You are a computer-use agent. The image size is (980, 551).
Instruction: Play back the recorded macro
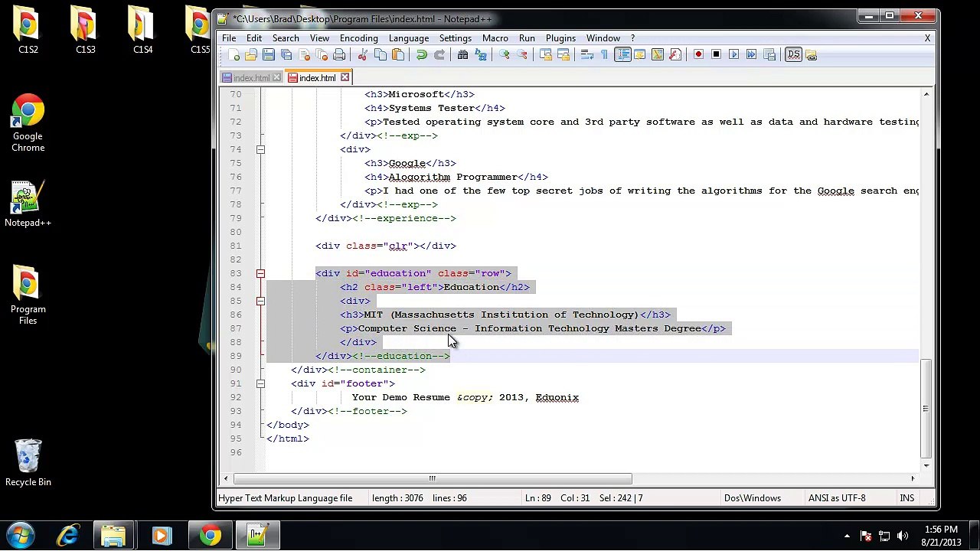point(734,55)
